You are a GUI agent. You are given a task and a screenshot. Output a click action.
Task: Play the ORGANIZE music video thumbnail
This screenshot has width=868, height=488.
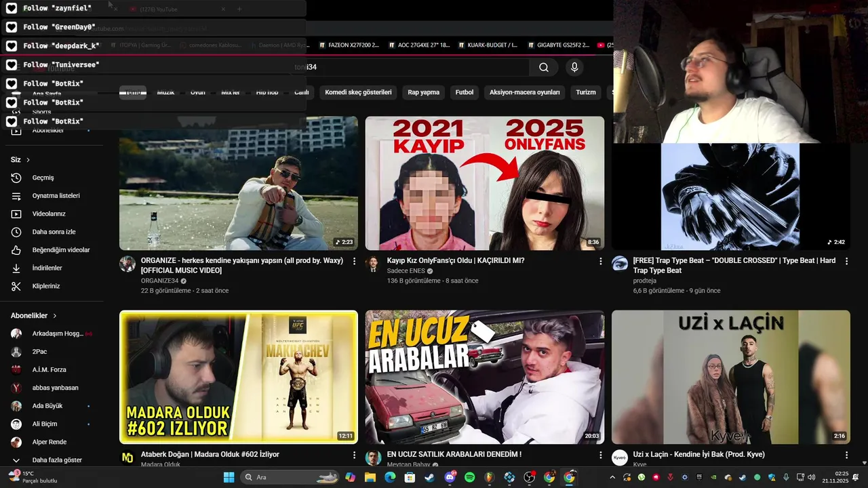click(239, 183)
